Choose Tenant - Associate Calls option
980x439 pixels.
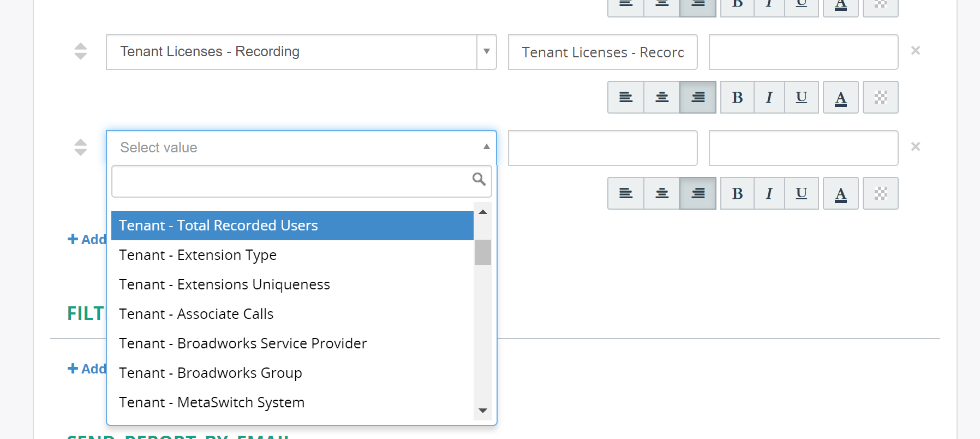pyautogui.click(x=292, y=314)
